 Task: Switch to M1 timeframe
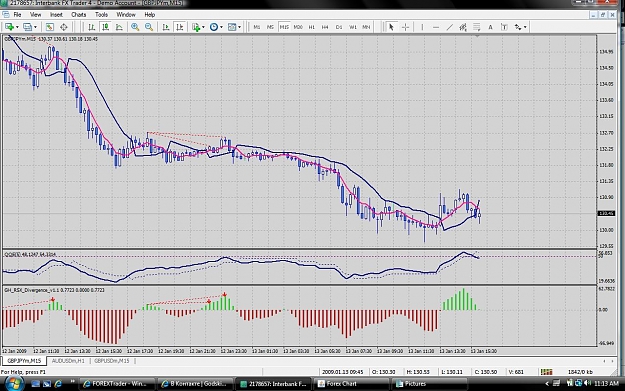point(257,27)
